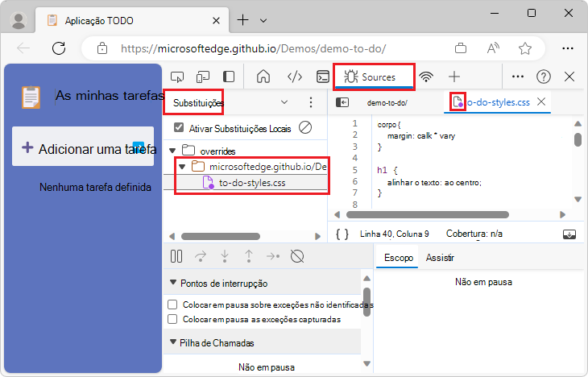Viewport: 588px width, 377px height.
Task: Collapse the overrides folder
Action: pos(172,151)
